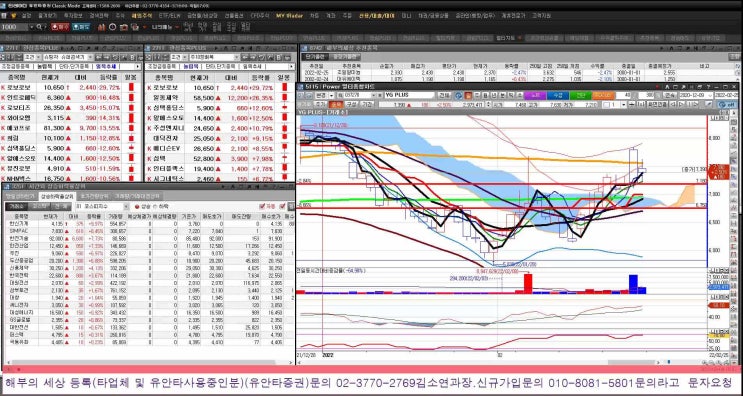Click the tab-list dropdown arrow in top window tab bar
This screenshot has height=396, width=743.
[521, 37]
